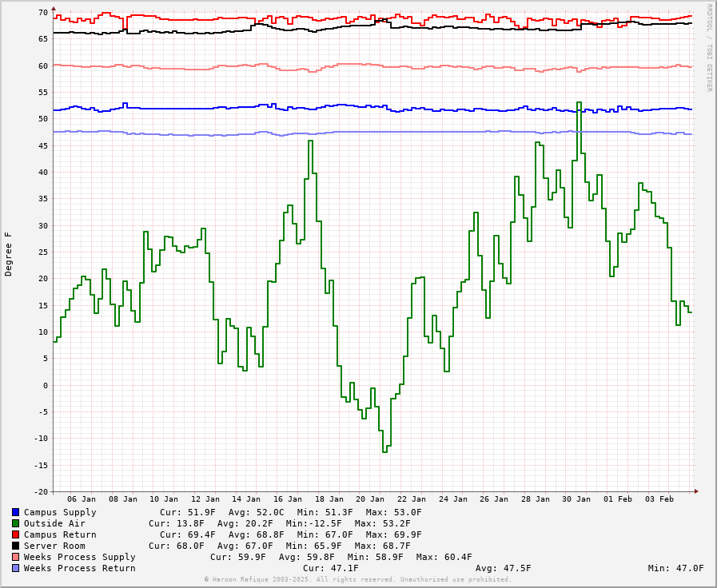This screenshot has width=717, height=588.
Task: Click the 30 Jan date label
Action: click(x=576, y=499)
